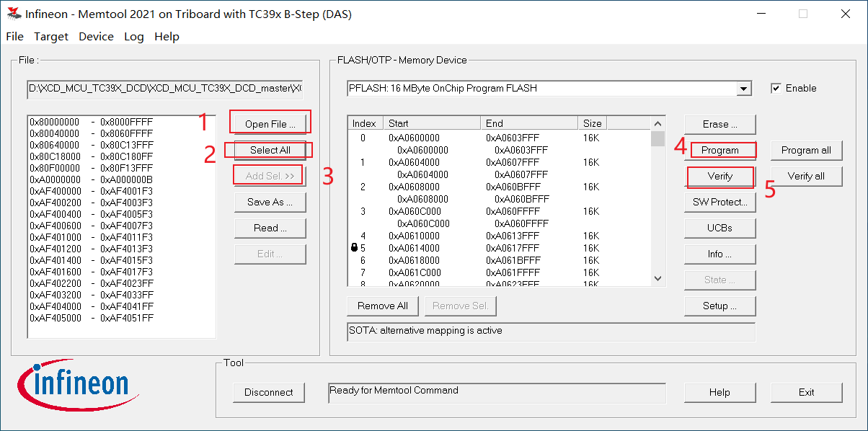Select sector index 3 row 0xA060C000
The height and width of the screenshot is (431, 868).
500,211
